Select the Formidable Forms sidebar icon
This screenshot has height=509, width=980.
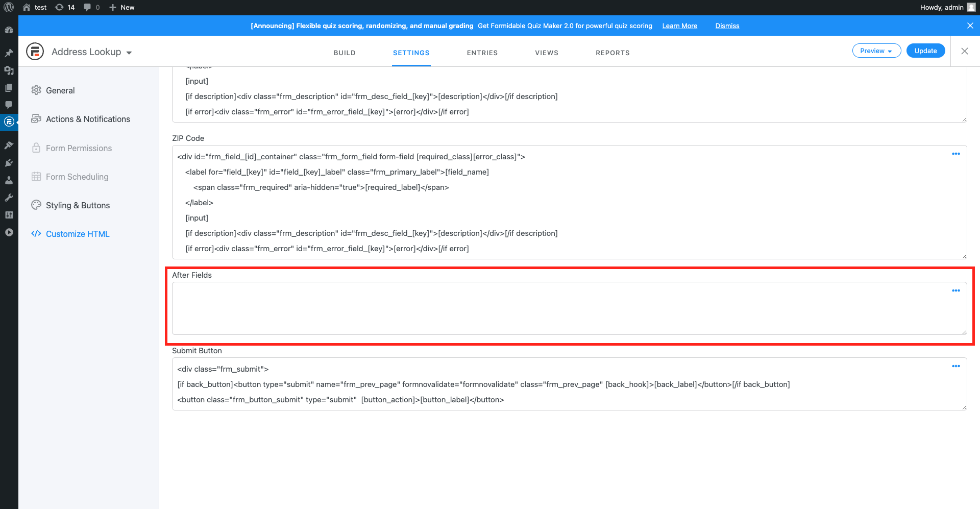point(9,122)
